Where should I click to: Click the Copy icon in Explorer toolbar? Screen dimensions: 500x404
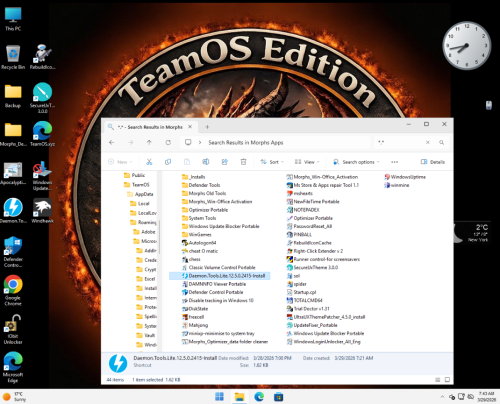point(168,162)
